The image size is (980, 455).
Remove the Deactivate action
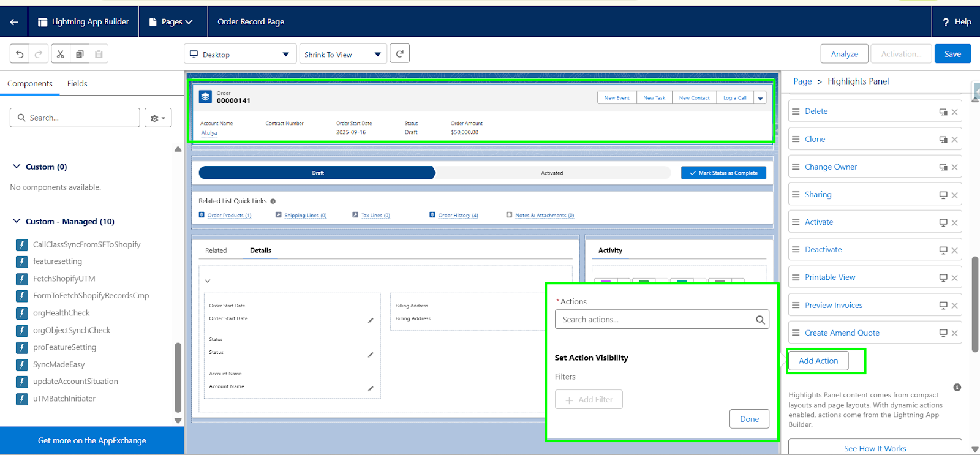click(954, 250)
